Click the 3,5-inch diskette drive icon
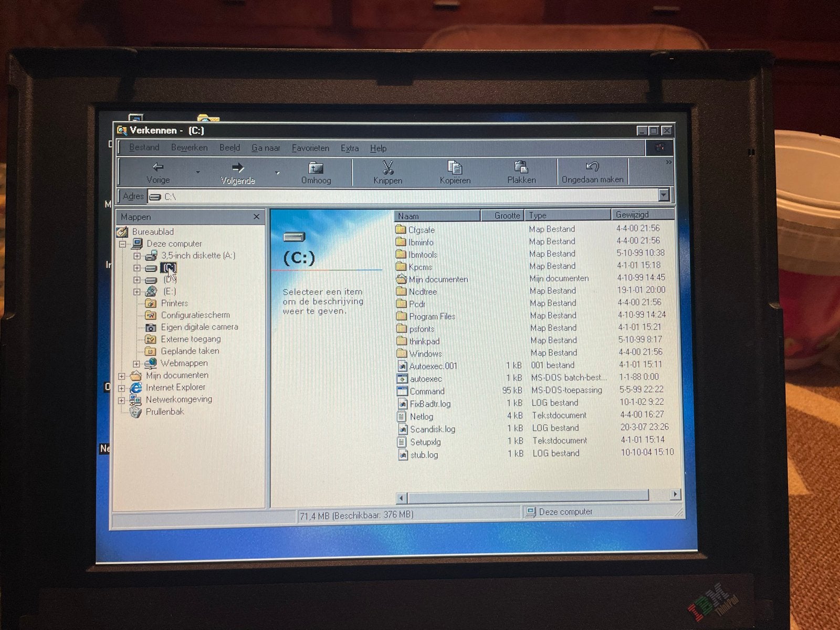 tap(151, 256)
